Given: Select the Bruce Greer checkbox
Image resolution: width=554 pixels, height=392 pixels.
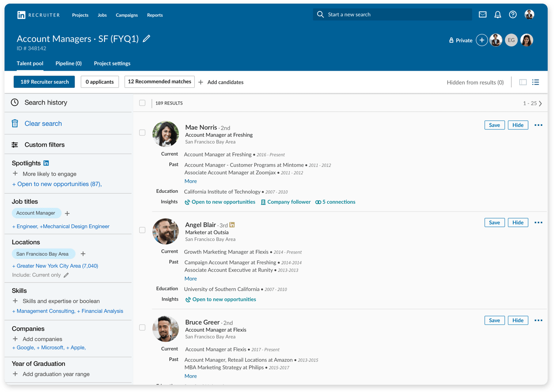Looking at the screenshot, I should [142, 327].
